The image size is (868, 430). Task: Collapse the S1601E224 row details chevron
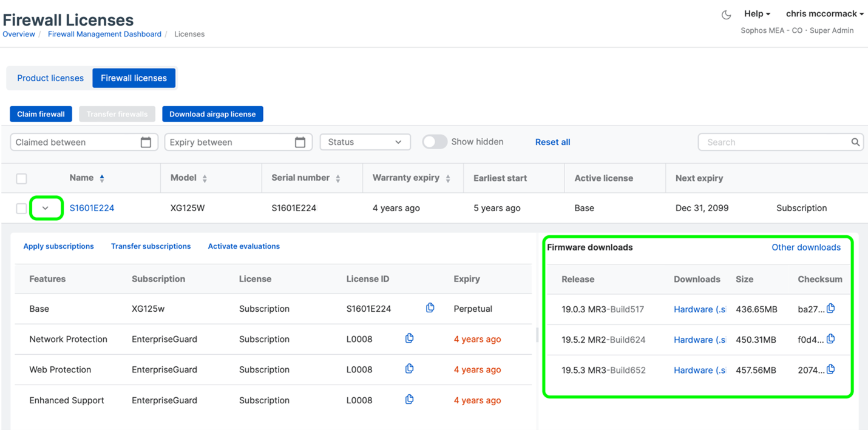[x=46, y=207]
